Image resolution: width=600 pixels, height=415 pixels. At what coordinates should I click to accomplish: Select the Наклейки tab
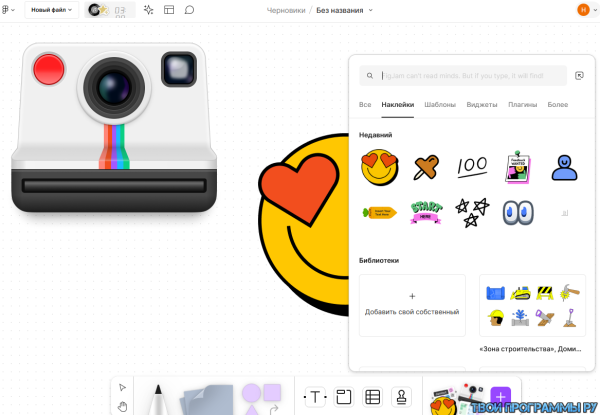coord(398,104)
